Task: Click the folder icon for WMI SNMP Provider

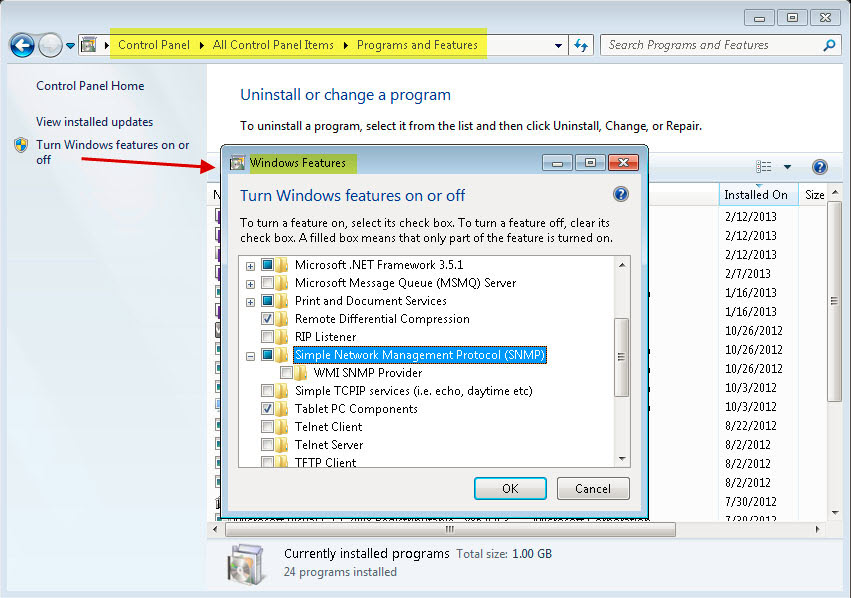Action: click(x=300, y=373)
